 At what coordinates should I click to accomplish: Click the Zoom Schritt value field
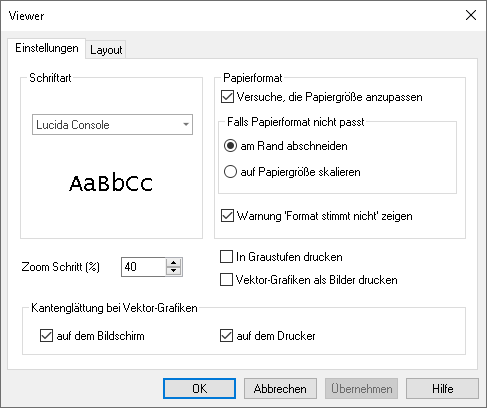click(144, 267)
